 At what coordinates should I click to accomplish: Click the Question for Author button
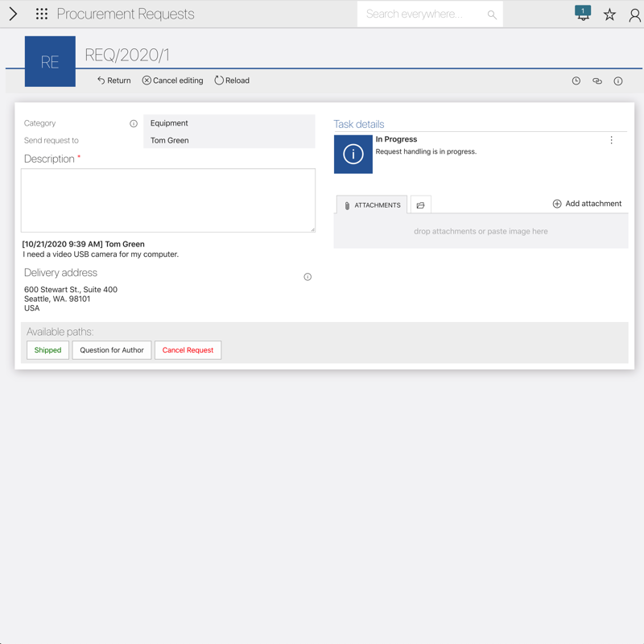tap(112, 350)
